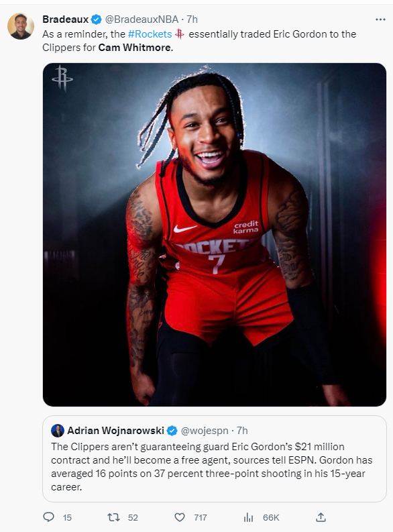Image resolution: width=393 pixels, height=532 pixels.
Task: Like the tweet with the heart icon
Action: [x=179, y=517]
